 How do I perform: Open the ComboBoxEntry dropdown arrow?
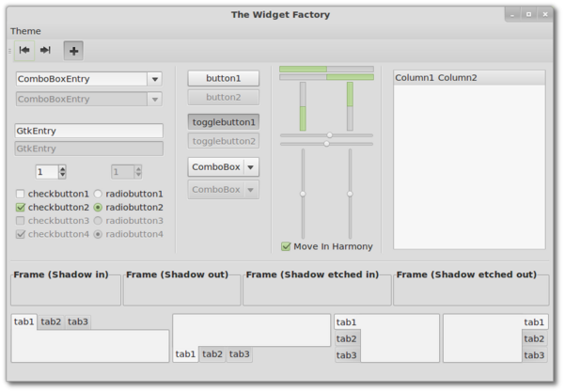(x=155, y=79)
